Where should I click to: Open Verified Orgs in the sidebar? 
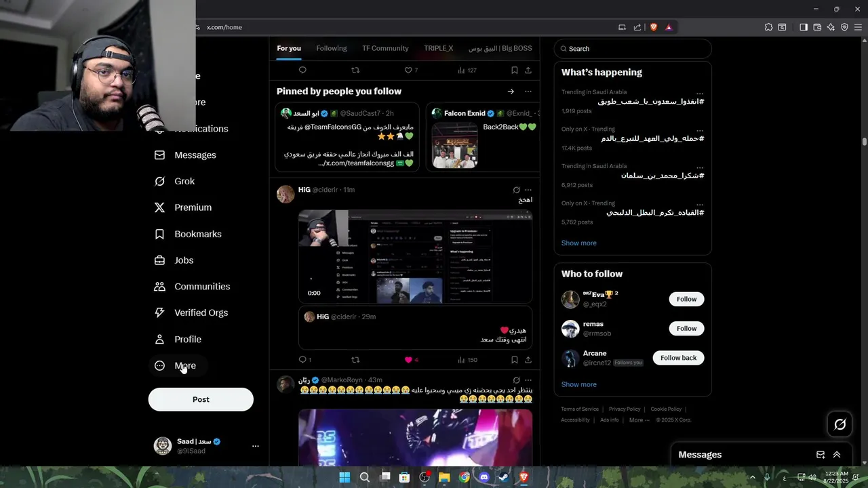[191, 313]
